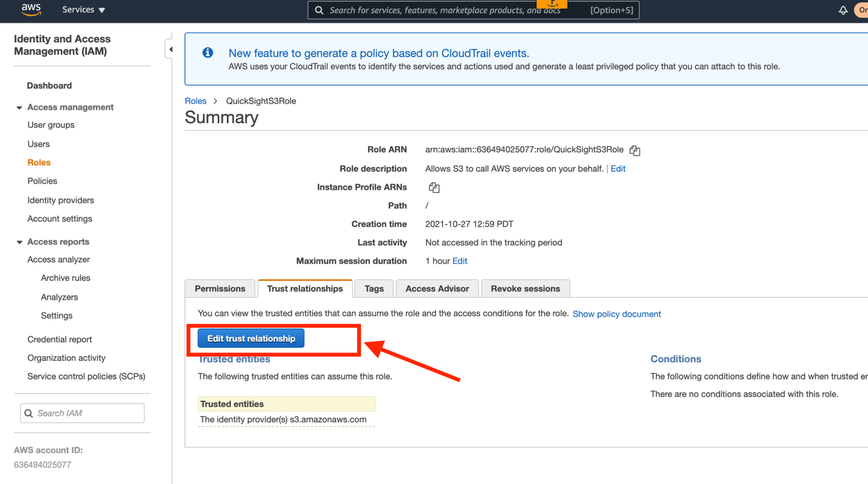Go to Organization activity
868x484 pixels.
[66, 358]
